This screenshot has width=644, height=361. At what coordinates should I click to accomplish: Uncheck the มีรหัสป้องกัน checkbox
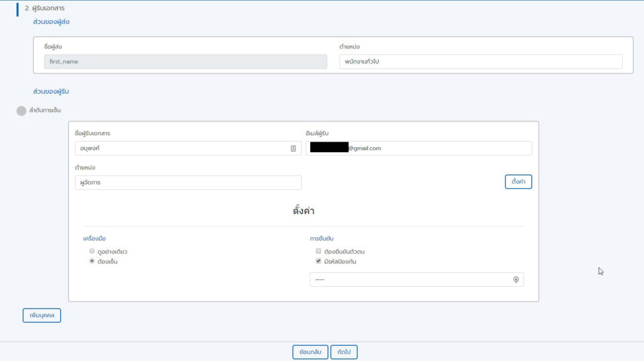point(318,261)
